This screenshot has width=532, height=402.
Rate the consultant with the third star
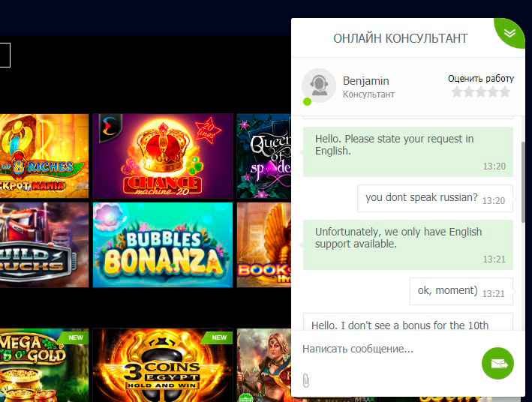[x=481, y=91]
